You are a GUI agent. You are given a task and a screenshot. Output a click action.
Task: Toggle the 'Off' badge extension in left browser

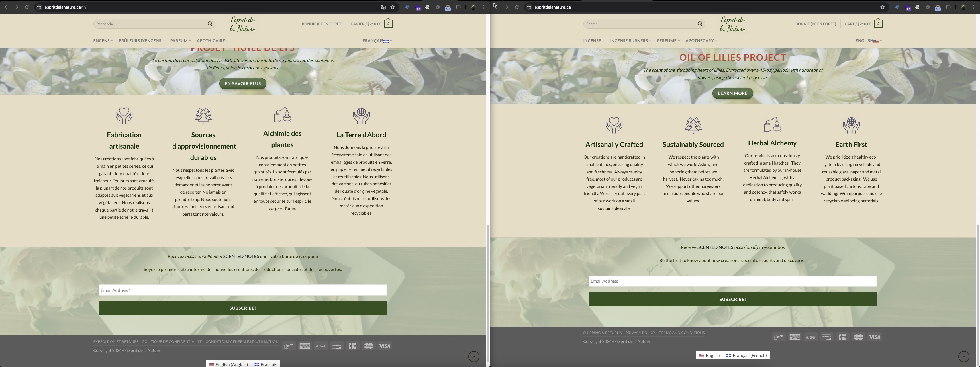click(x=448, y=8)
